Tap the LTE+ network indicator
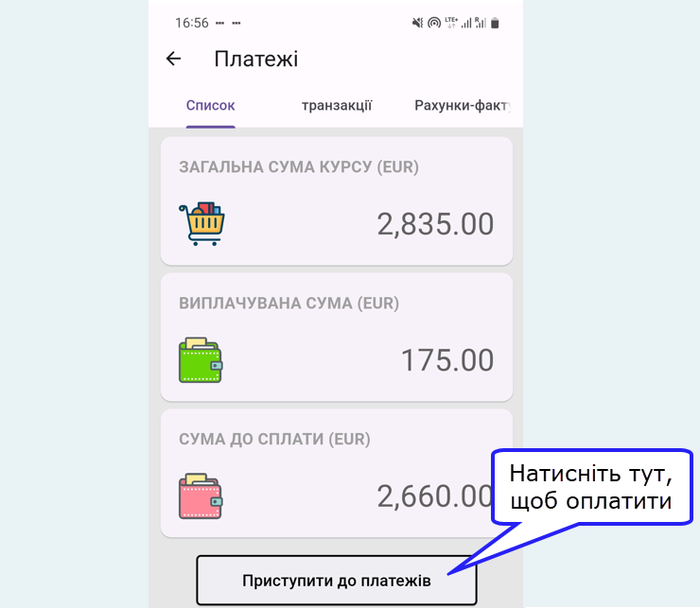This screenshot has width=700, height=608. click(451, 23)
